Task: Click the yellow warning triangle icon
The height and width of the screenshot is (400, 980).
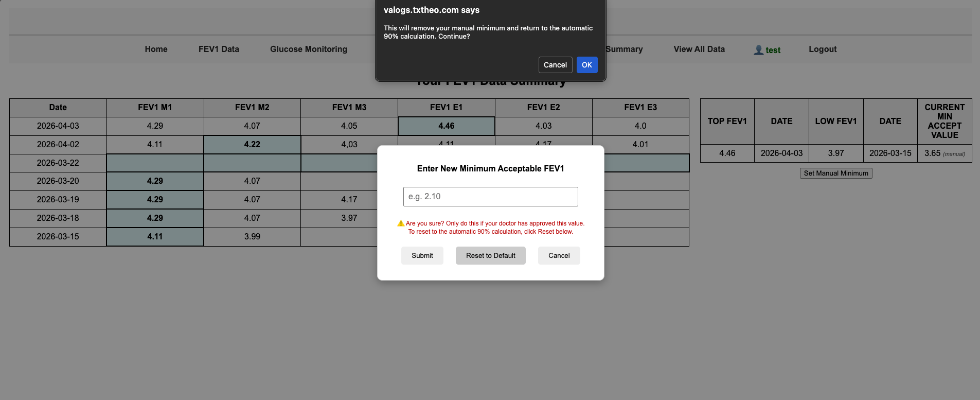Action: click(401, 223)
